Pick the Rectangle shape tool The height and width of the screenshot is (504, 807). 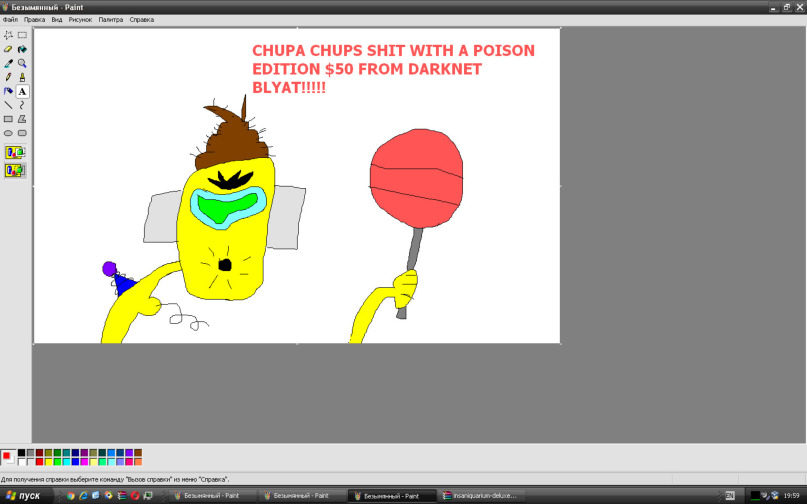8,119
